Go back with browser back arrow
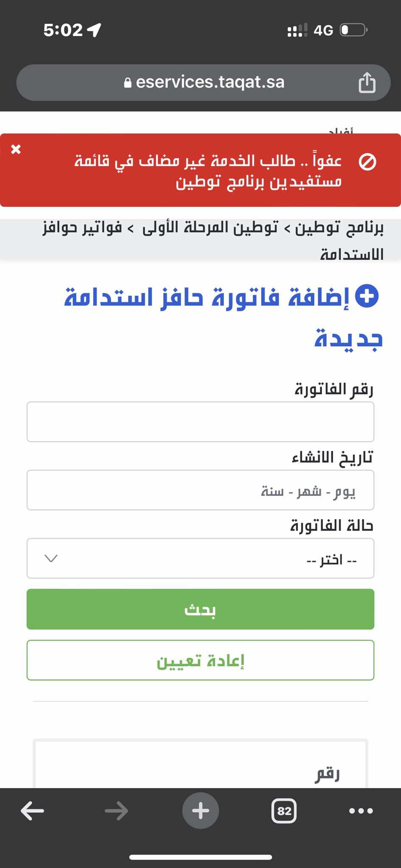The height and width of the screenshot is (868, 401). click(x=32, y=811)
